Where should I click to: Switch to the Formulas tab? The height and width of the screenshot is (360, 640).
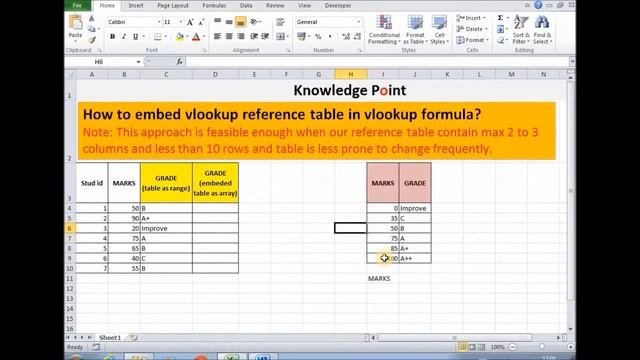pos(214,6)
